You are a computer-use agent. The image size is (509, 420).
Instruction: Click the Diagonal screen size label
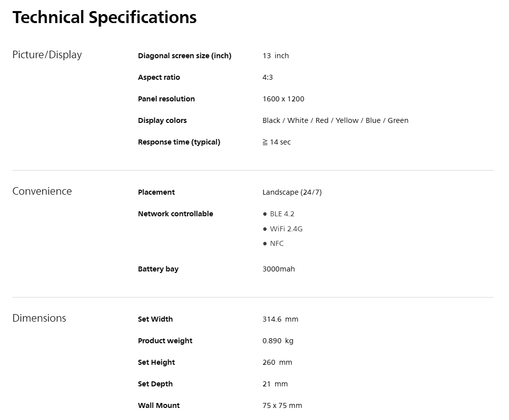coord(185,56)
